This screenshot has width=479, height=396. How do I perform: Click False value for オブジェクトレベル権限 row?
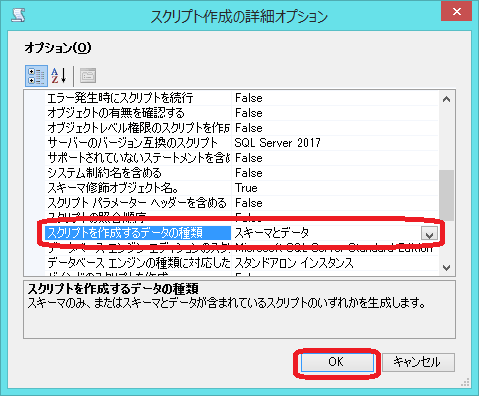pyautogui.click(x=249, y=128)
